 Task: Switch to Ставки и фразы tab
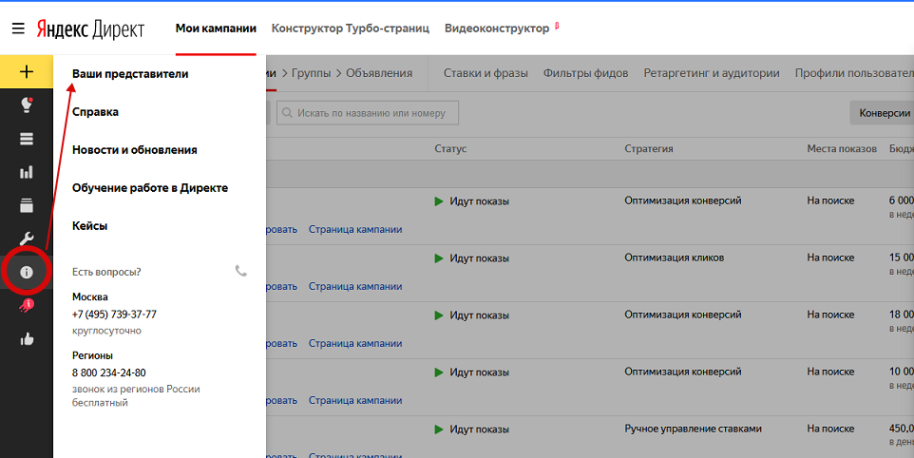pos(486,73)
